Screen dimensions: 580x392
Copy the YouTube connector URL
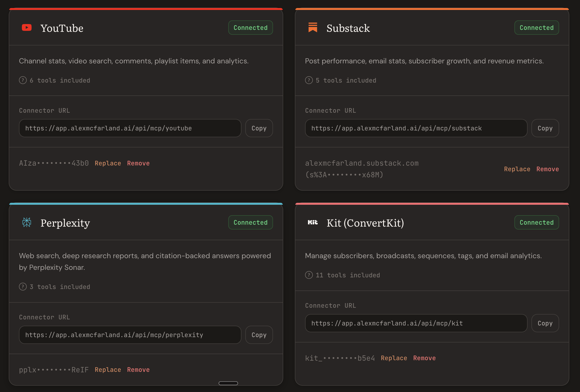click(x=259, y=128)
